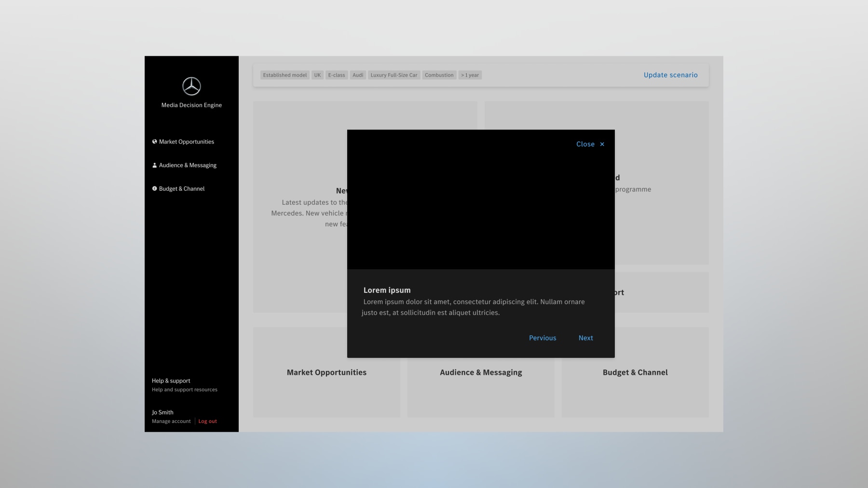Screen dimensions: 868x488
Task: Click the person icon beside Audience & Messaging
Action: pyautogui.click(x=154, y=165)
